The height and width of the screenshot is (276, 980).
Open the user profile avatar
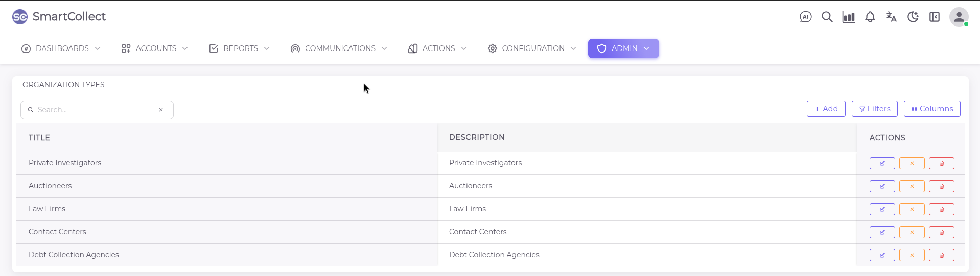pos(959,17)
